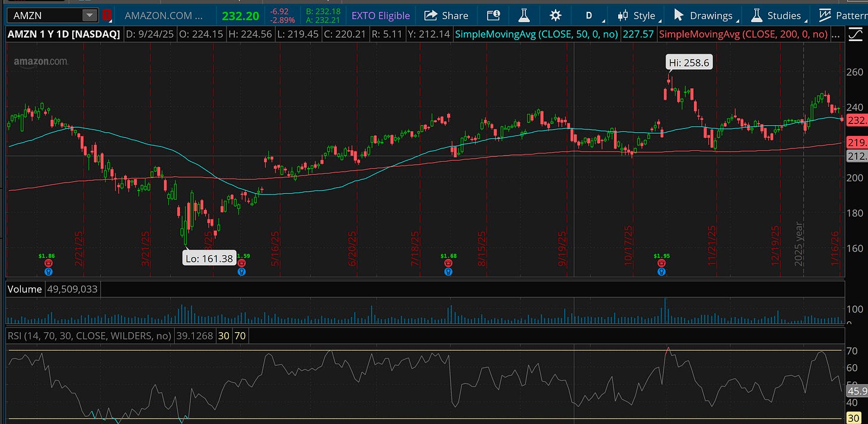Click the RSI value 39.1268
The width and height of the screenshot is (868, 424).
(x=194, y=336)
